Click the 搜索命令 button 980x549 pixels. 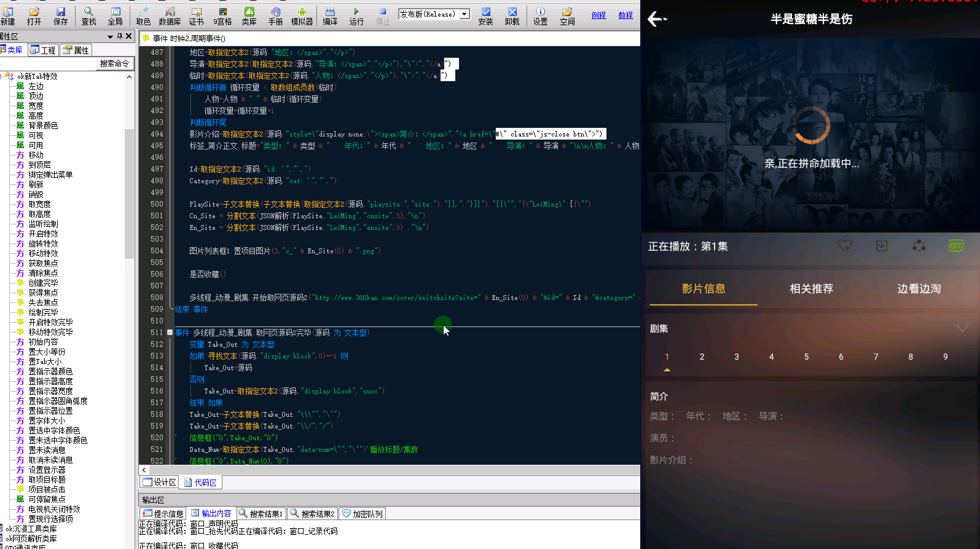point(114,63)
